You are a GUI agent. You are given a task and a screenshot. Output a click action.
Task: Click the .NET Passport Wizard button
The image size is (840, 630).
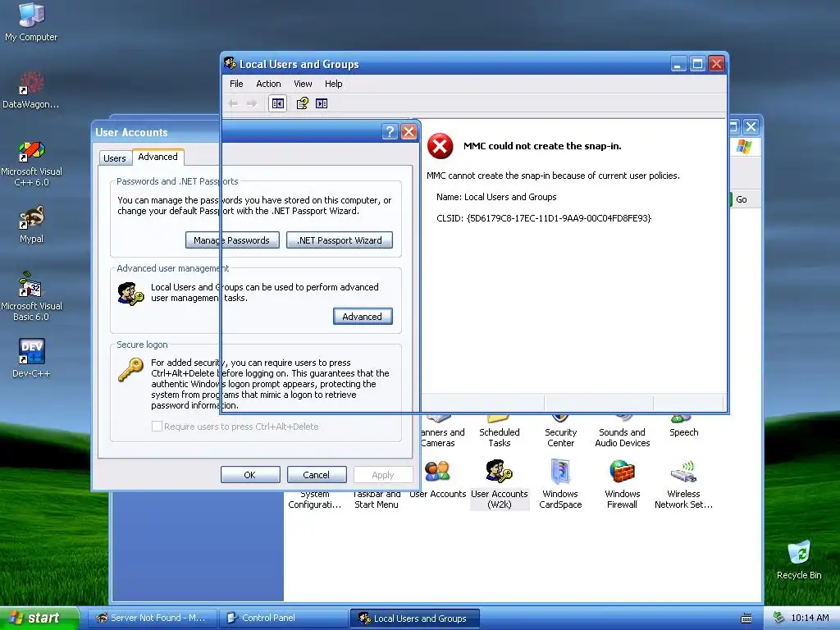click(339, 240)
